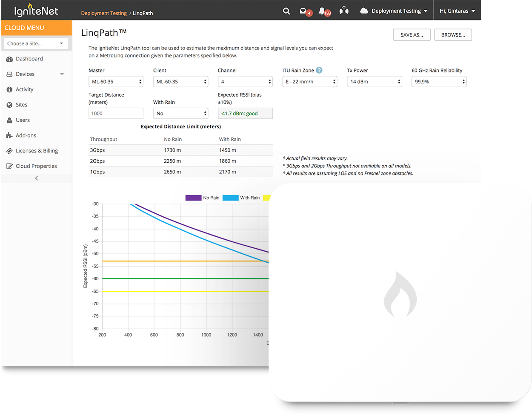Image resolution: width=532 pixels, height=416 pixels.
Task: Collapse the sidebar with the left chevron
Action: (x=37, y=178)
